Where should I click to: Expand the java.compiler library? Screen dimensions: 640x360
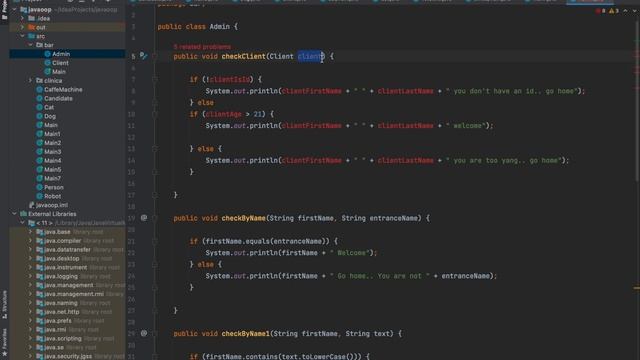(31, 241)
